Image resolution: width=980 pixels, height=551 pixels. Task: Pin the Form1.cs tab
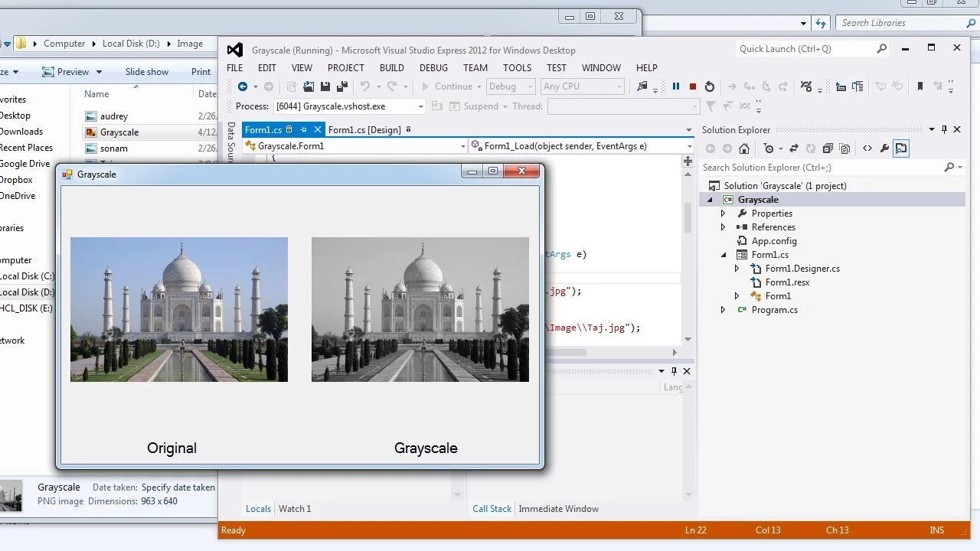click(x=303, y=130)
